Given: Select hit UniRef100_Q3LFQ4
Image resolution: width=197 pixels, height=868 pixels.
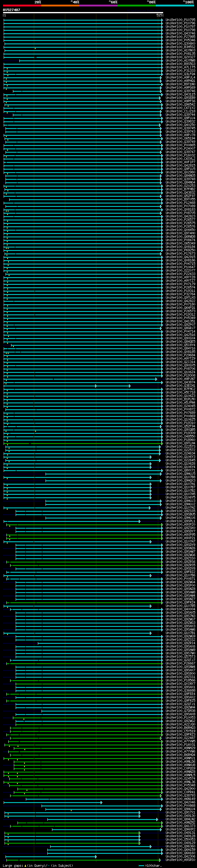Looking at the screenshot, I should (x=180, y=74).
